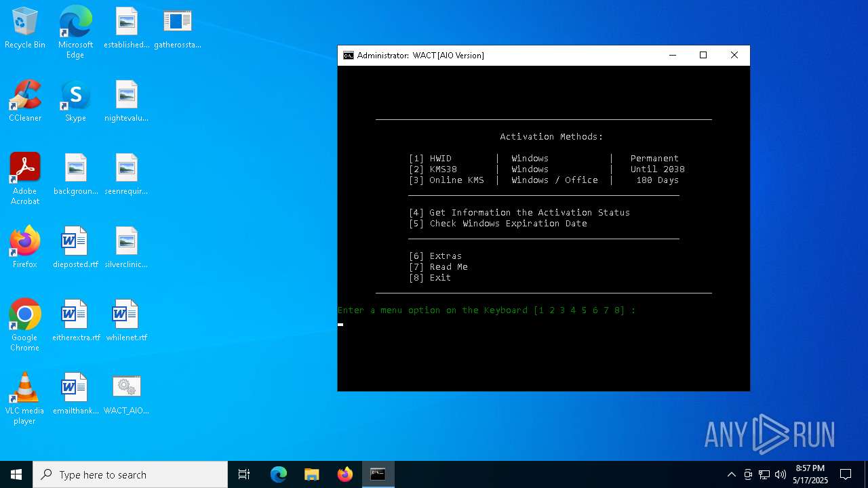Click the 180 Days text

click(x=657, y=180)
